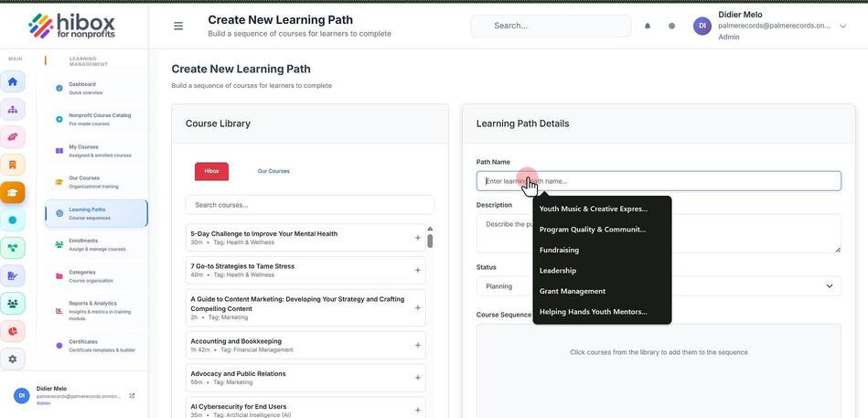Select AI Cybersecurity for End Users title
This screenshot has width=868, height=418.
pyautogui.click(x=239, y=406)
